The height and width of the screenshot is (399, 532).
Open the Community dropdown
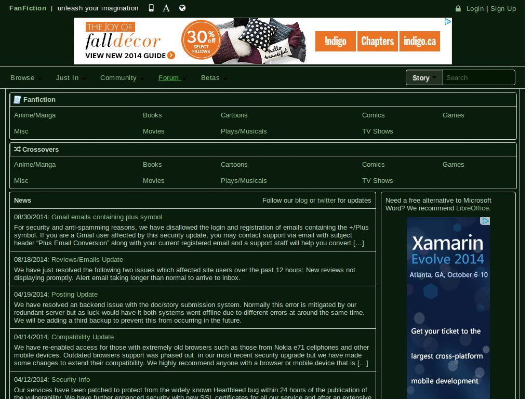[x=122, y=78]
